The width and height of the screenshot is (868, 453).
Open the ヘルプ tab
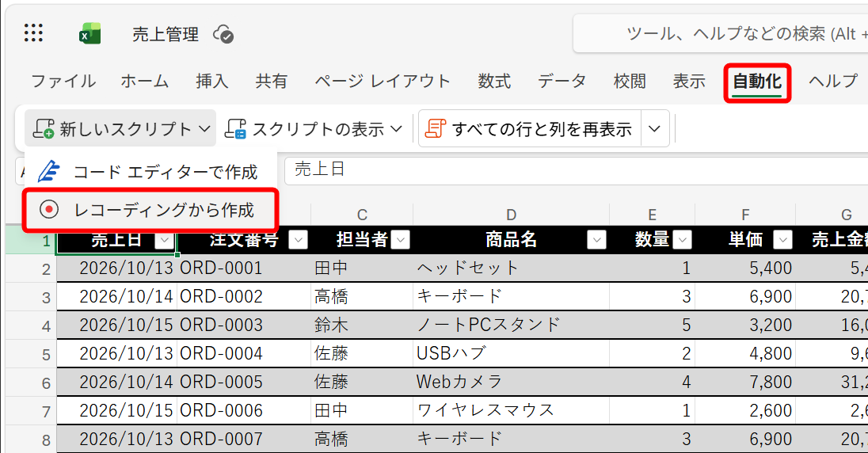pyautogui.click(x=832, y=82)
